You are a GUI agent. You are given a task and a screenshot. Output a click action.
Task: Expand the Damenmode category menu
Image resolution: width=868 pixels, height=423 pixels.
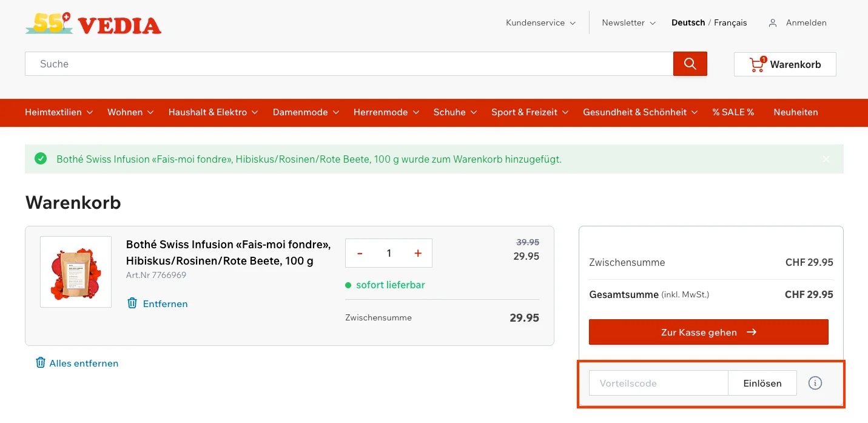(x=305, y=112)
